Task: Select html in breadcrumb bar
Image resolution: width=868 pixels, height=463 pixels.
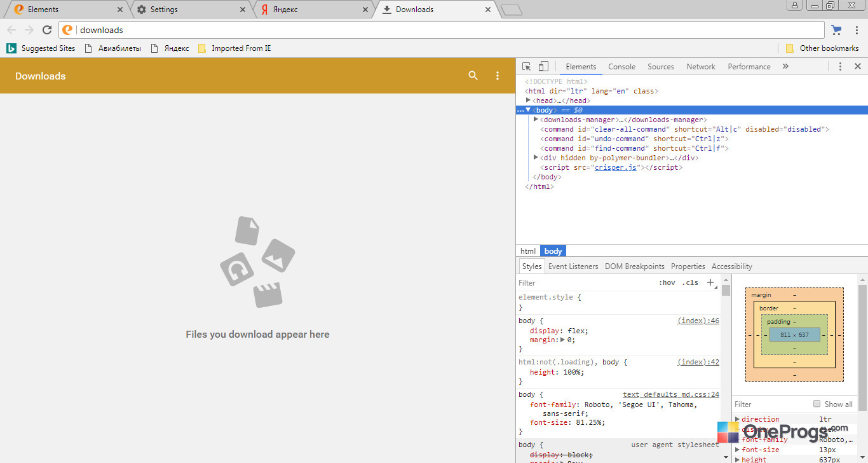Action: point(528,251)
